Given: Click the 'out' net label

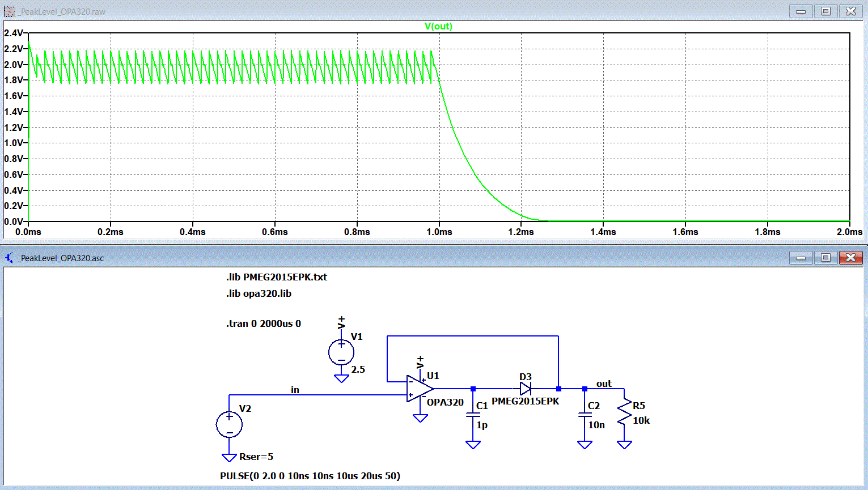Looking at the screenshot, I should 604,384.
